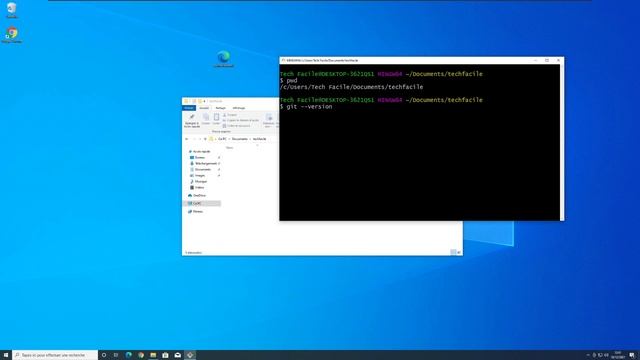Open the Recycle Bin desktop icon
640x360 pixels.
(11, 10)
